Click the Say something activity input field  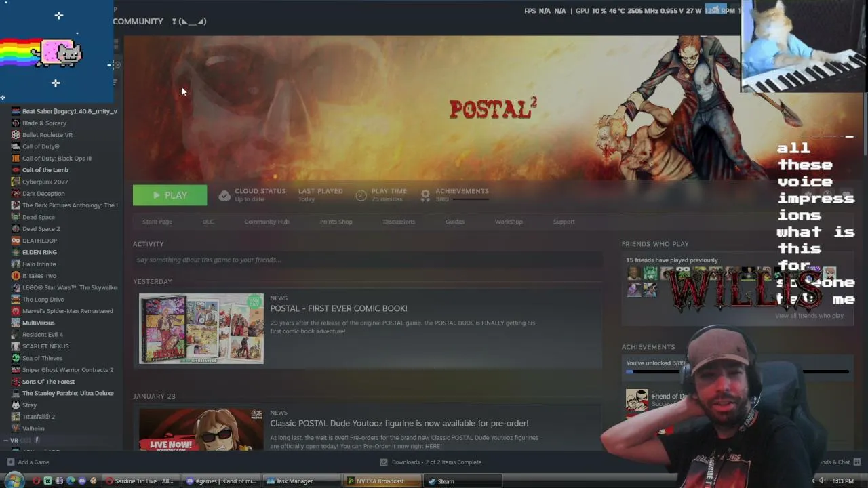pyautogui.click(x=368, y=260)
